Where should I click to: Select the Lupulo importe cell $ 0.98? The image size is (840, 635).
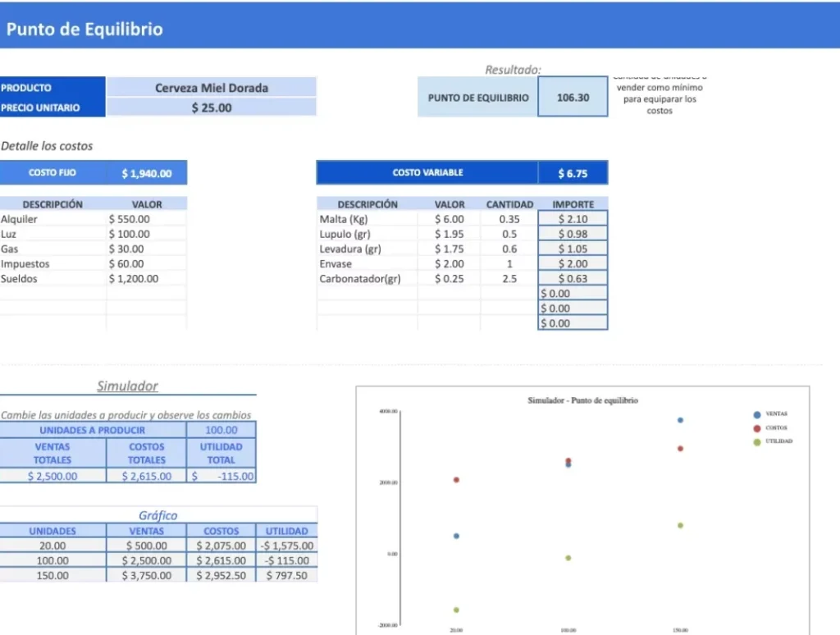point(573,234)
